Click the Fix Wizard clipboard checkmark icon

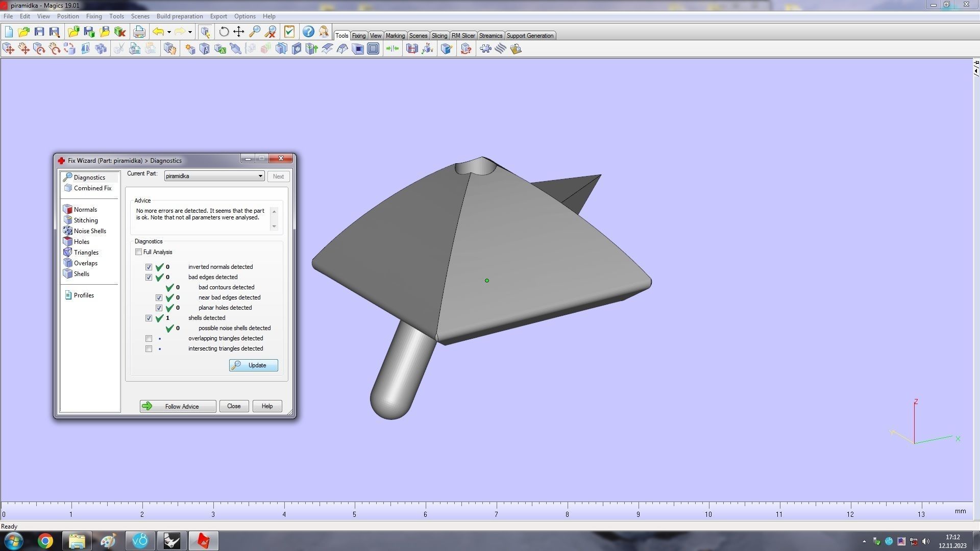tap(289, 32)
